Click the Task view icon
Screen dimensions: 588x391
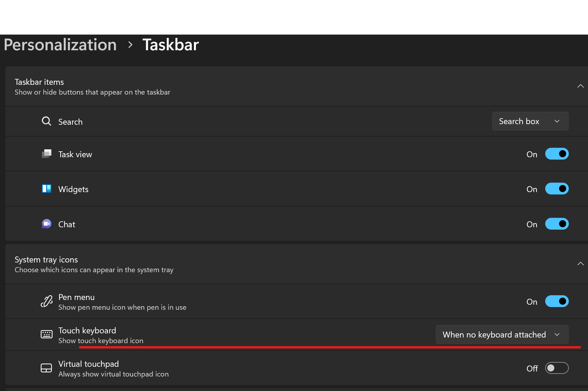click(46, 154)
